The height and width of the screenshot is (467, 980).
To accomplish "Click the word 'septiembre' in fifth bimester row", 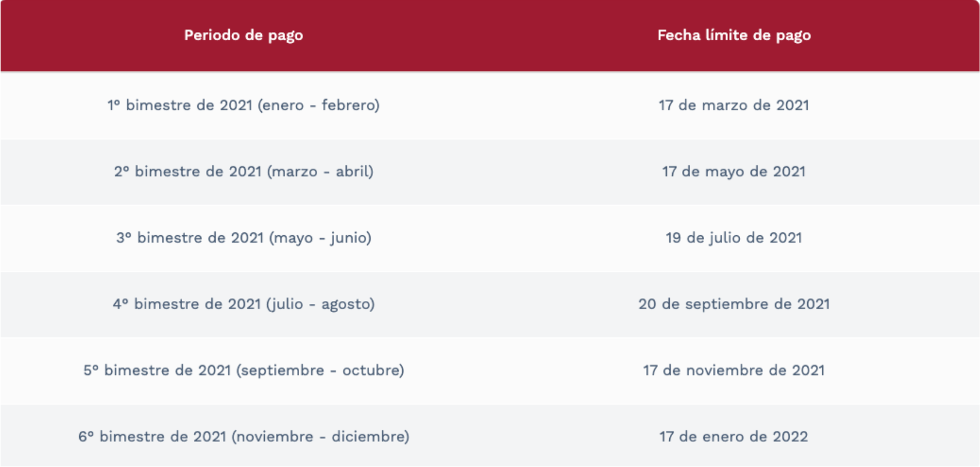I will pos(283,371).
